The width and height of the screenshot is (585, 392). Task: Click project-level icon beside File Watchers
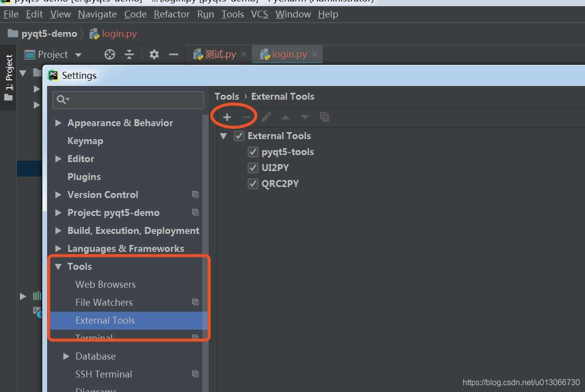tap(195, 302)
